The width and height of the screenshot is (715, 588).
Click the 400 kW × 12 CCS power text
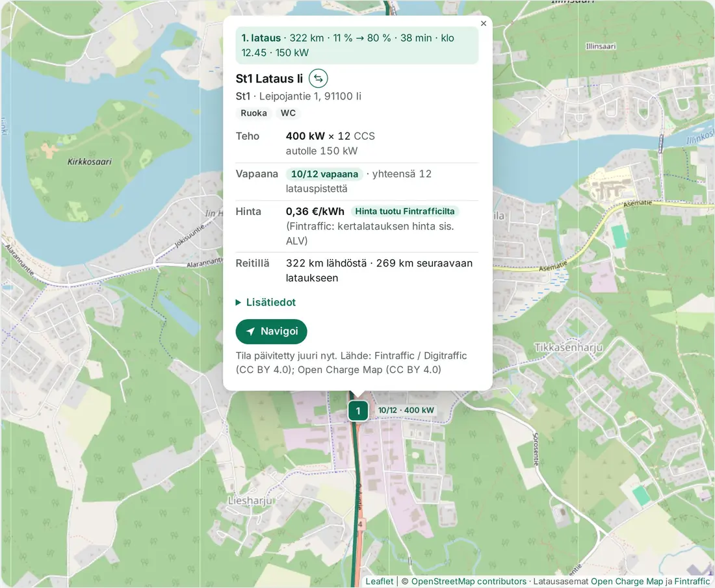point(330,136)
